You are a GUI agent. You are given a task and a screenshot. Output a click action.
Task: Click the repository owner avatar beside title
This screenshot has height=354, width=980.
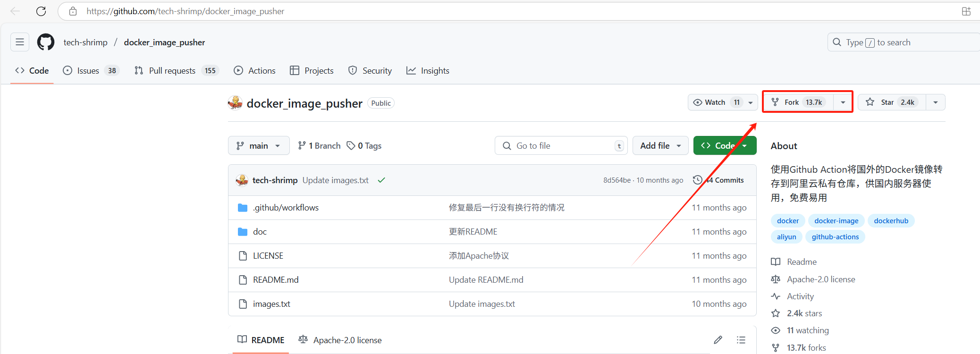235,103
